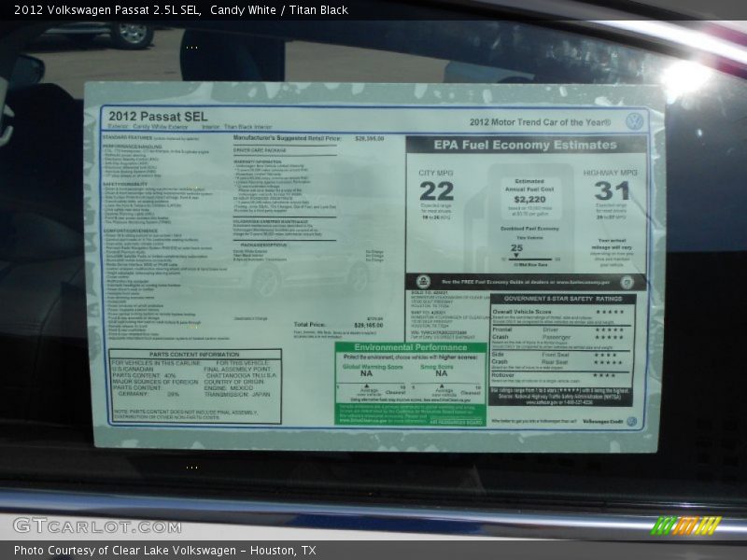
Task: Click "Government 5-Star Safety Ratings" header
Action: 563,299
